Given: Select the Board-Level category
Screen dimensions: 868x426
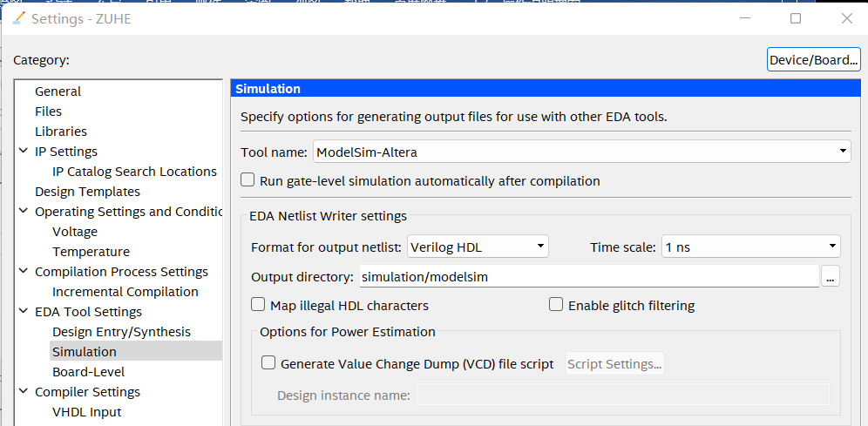Looking at the screenshot, I should point(88,372).
